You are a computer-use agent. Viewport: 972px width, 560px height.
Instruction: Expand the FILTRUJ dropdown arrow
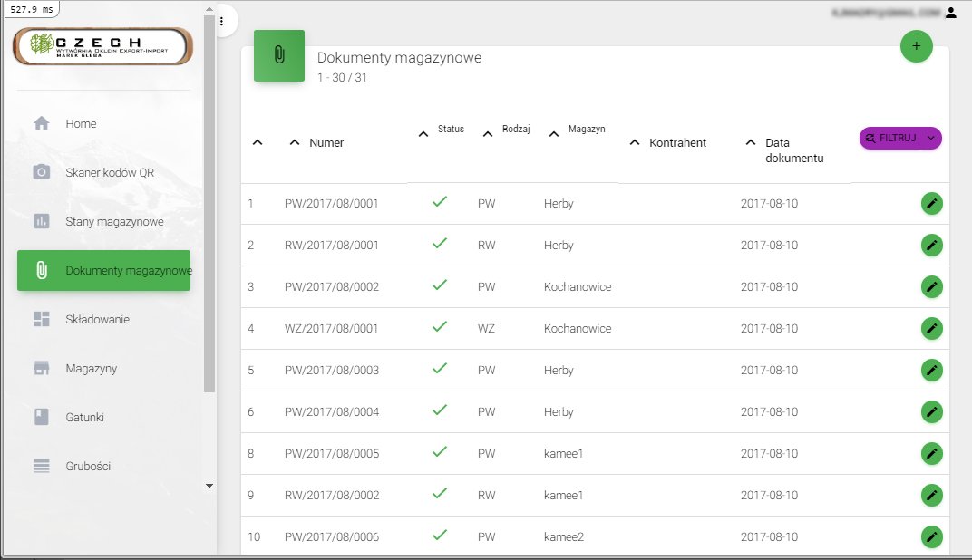point(931,138)
